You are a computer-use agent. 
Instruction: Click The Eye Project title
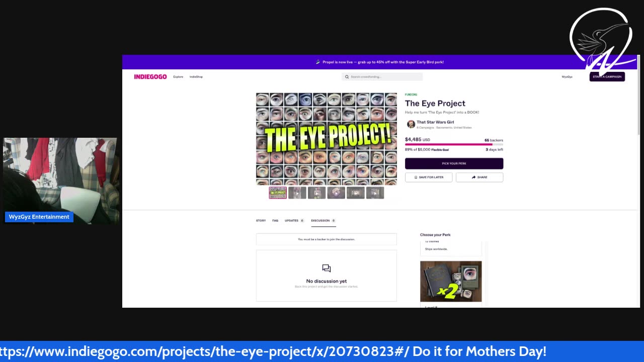(435, 104)
